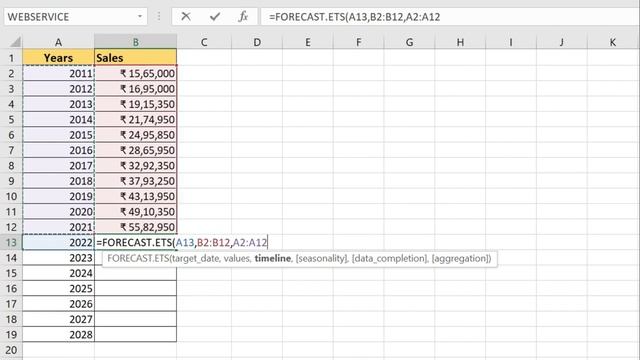
Task: Click FORECAST.ETS function name in tooltip
Action: click(138, 258)
